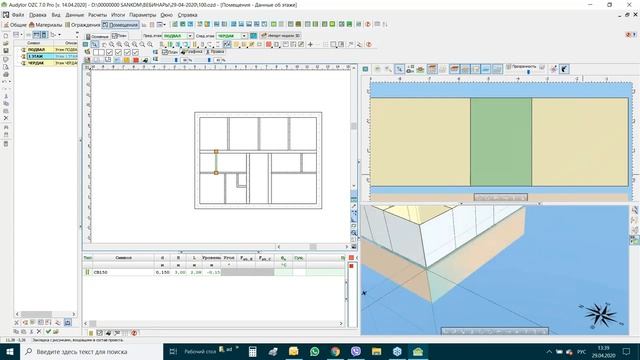Click the Помещения toolbar button
Screen dimensions: 640x360
(x=120, y=24)
